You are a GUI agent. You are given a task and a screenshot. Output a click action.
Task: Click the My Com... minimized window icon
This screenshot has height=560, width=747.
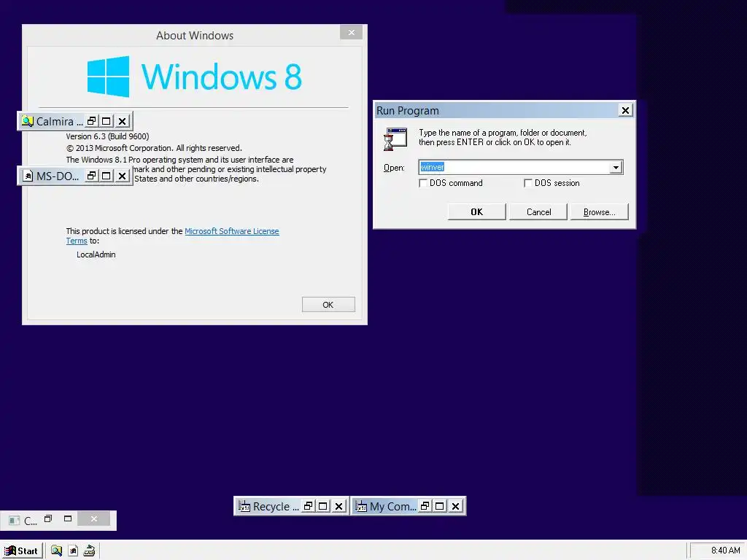point(361,506)
